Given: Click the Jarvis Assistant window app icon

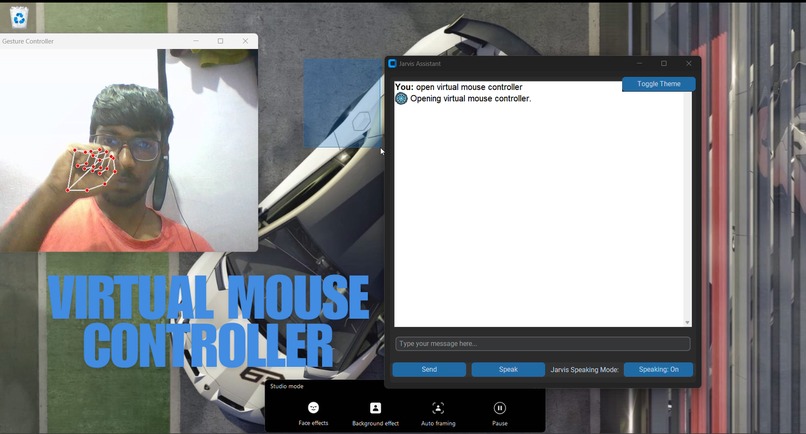Looking at the screenshot, I should pos(392,63).
